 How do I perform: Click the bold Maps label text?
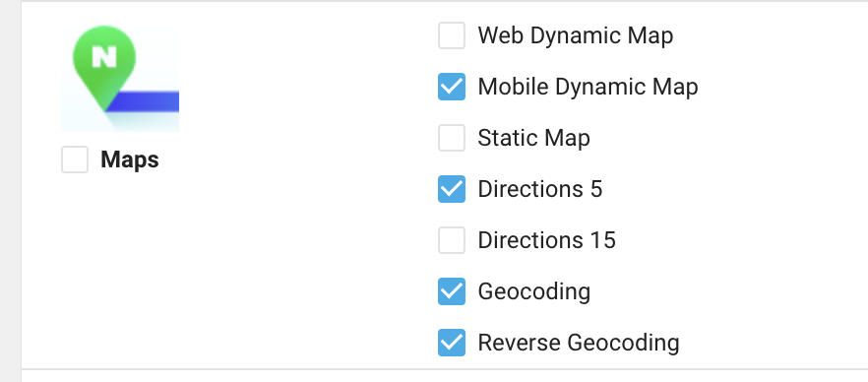[x=130, y=159]
